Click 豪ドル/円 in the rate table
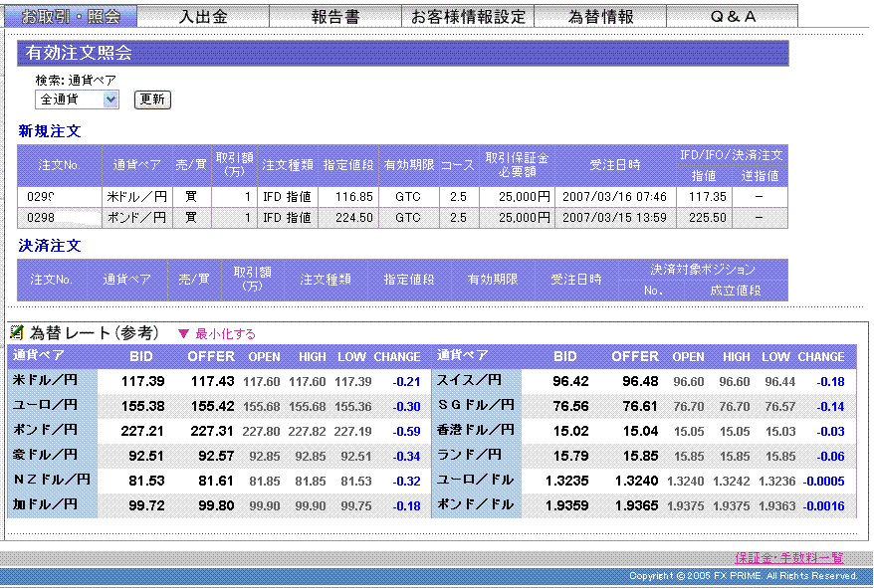The image size is (874, 588). click(45, 455)
